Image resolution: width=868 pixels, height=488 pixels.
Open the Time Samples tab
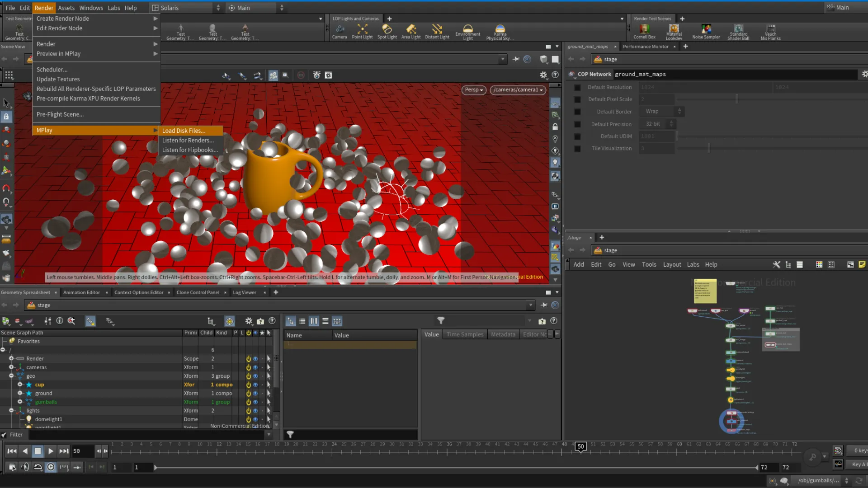tap(464, 334)
